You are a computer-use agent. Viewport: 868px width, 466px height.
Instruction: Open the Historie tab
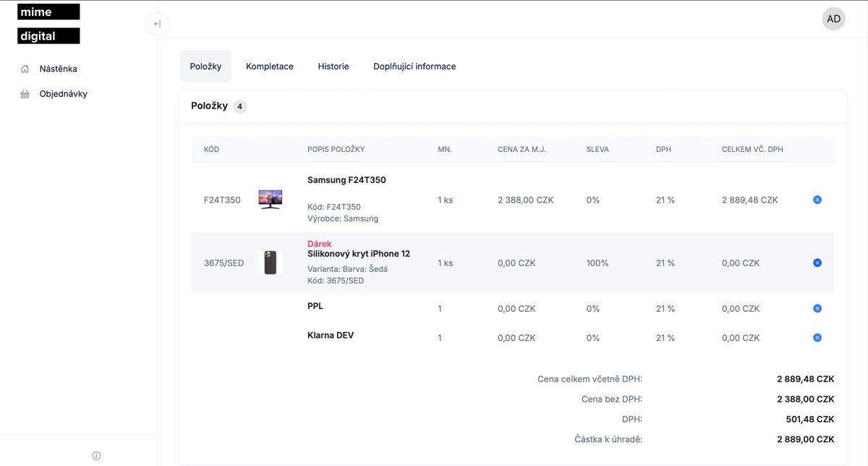(333, 67)
